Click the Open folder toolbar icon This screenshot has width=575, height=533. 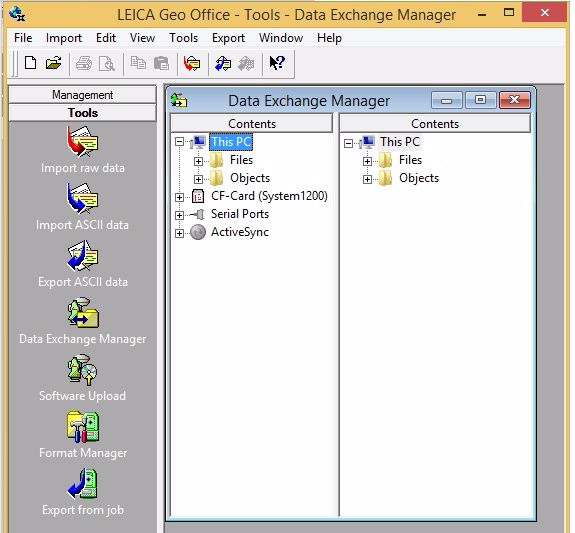[x=54, y=63]
